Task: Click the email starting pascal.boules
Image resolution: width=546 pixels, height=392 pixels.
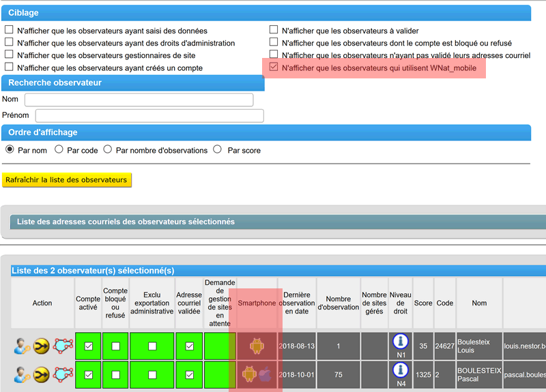Action: click(525, 374)
